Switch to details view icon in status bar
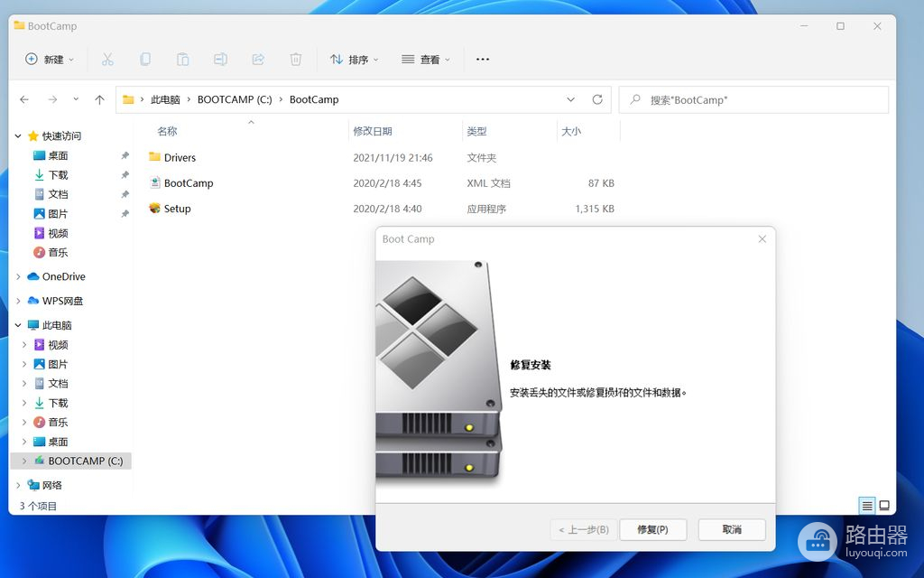 (x=866, y=506)
